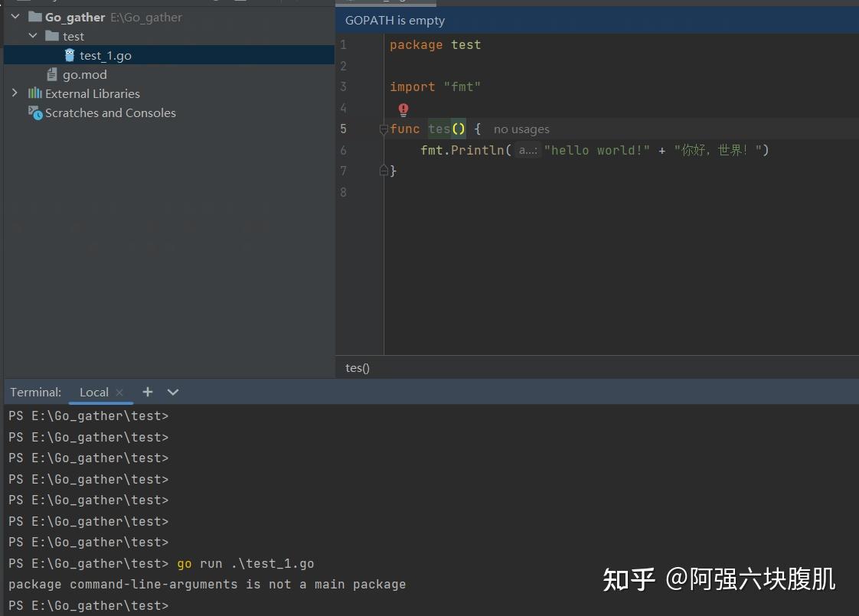Click the red error lightbulb in the gutter
The width and height of the screenshot is (859, 616).
point(403,109)
